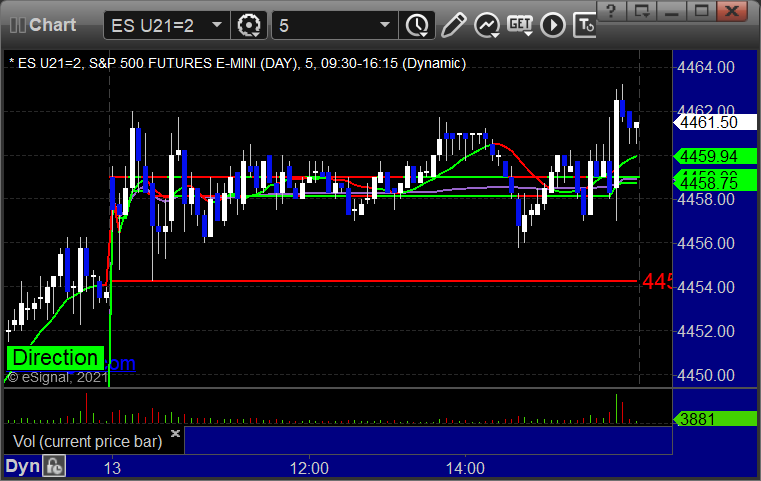The height and width of the screenshot is (481, 761).
Task: Open the time template clock icon
Action: pos(417,25)
